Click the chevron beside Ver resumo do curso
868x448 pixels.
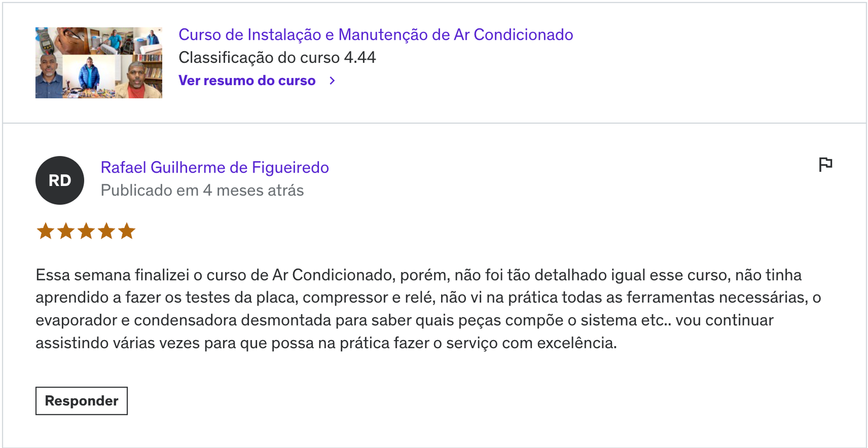point(333,81)
